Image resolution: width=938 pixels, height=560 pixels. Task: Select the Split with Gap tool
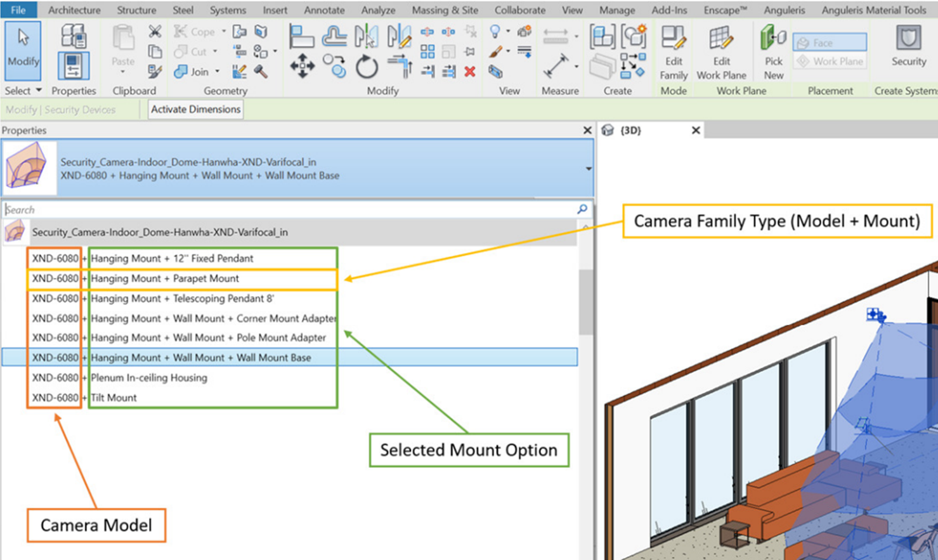(x=448, y=32)
